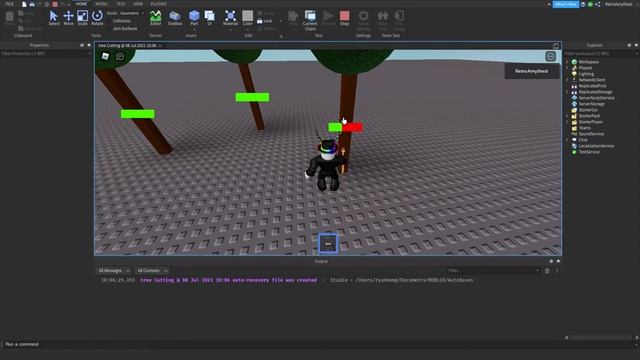Open the UI insert tool
The height and width of the screenshot is (360, 640).
pos(209,18)
